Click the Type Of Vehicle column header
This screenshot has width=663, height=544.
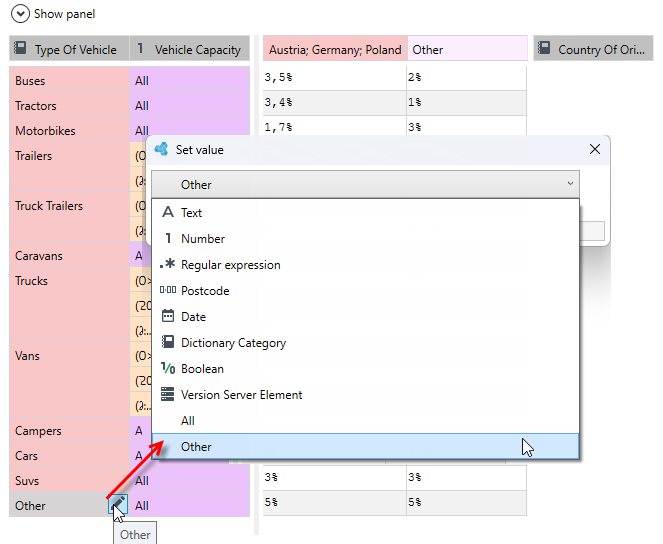point(69,48)
